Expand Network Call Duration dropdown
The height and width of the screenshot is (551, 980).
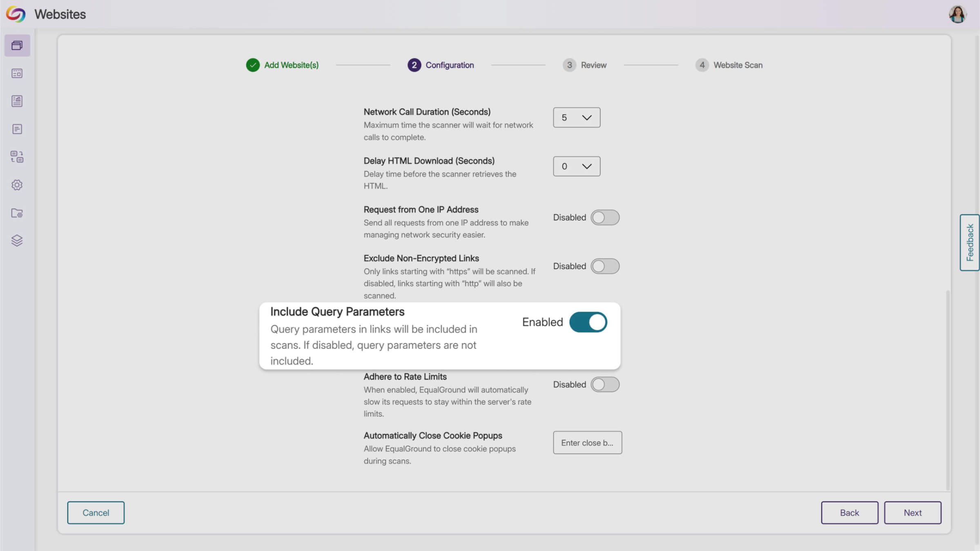(576, 118)
